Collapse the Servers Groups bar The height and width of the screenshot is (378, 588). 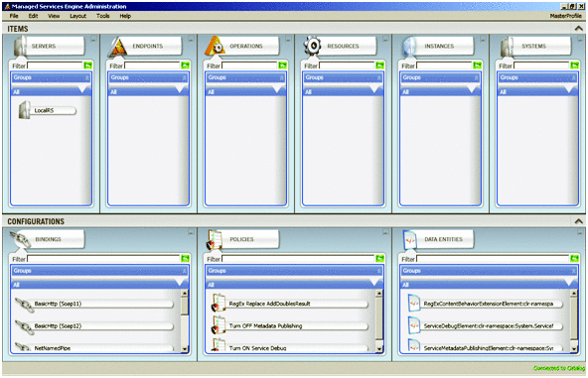coord(87,78)
